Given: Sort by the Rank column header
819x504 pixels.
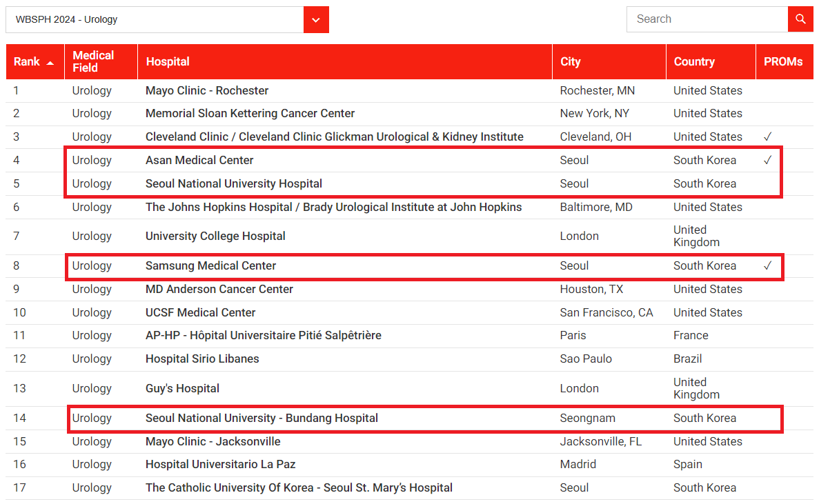Looking at the screenshot, I should [x=34, y=61].
